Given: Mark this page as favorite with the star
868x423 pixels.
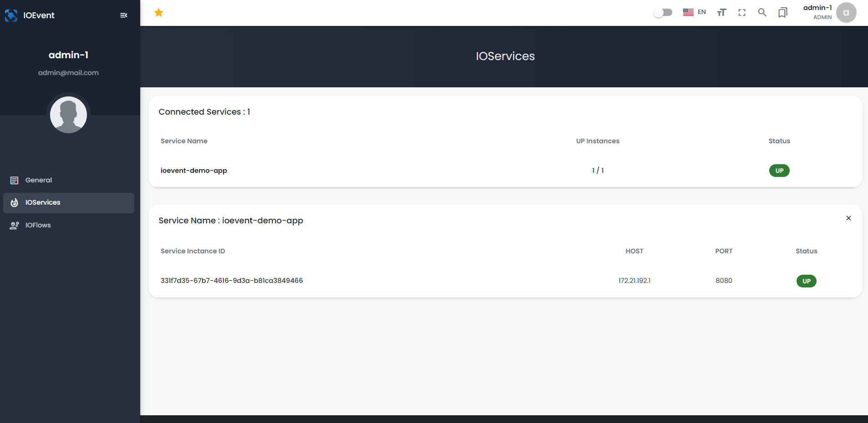Looking at the screenshot, I should tap(158, 12).
